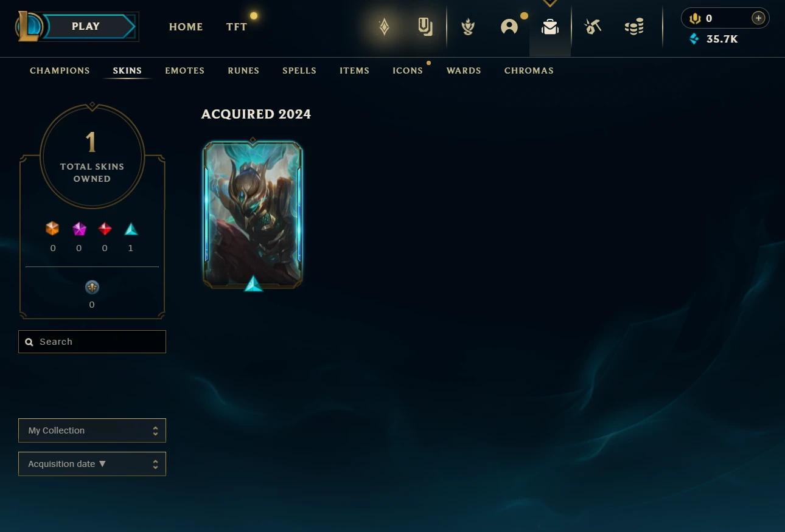Switch to the Champions tab
Viewport: 785px width, 532px height.
[x=60, y=71]
